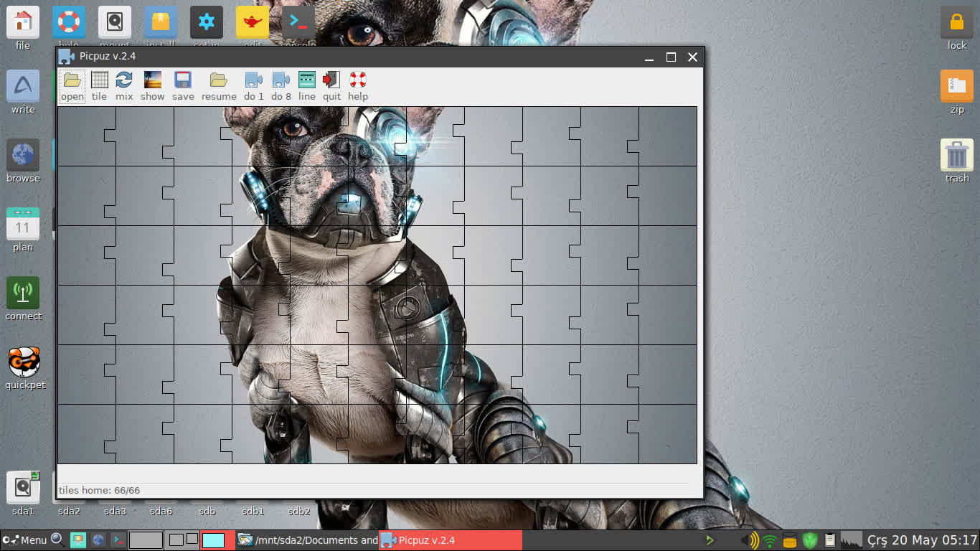Open the trash on the desktop
This screenshot has height=551, width=980.
[956, 154]
